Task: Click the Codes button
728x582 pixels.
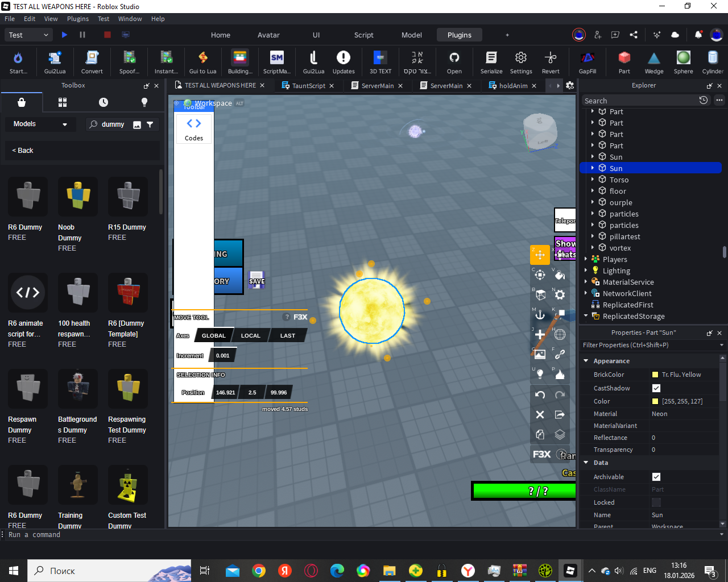Action: click(x=194, y=129)
